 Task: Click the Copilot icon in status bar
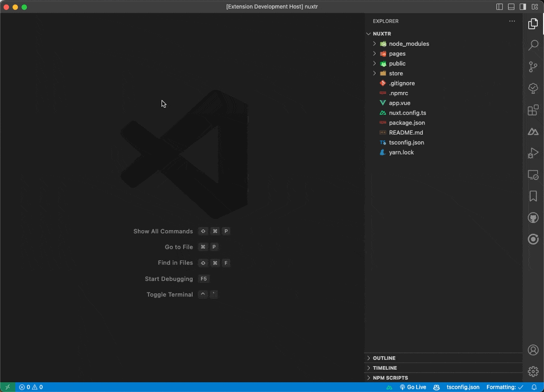[x=437, y=387]
